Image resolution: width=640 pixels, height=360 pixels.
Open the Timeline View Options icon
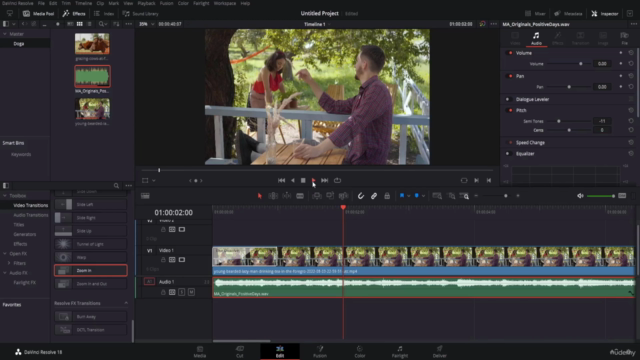coord(145,196)
